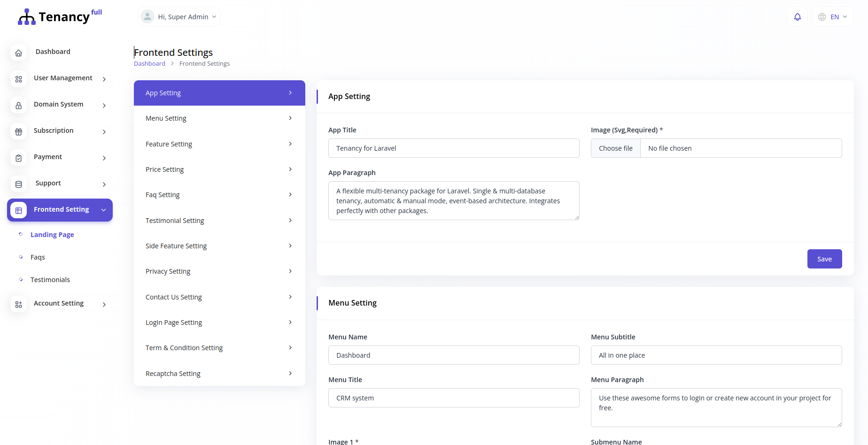Click the Support database icon
This screenshot has height=445, width=868.
pos(19,184)
